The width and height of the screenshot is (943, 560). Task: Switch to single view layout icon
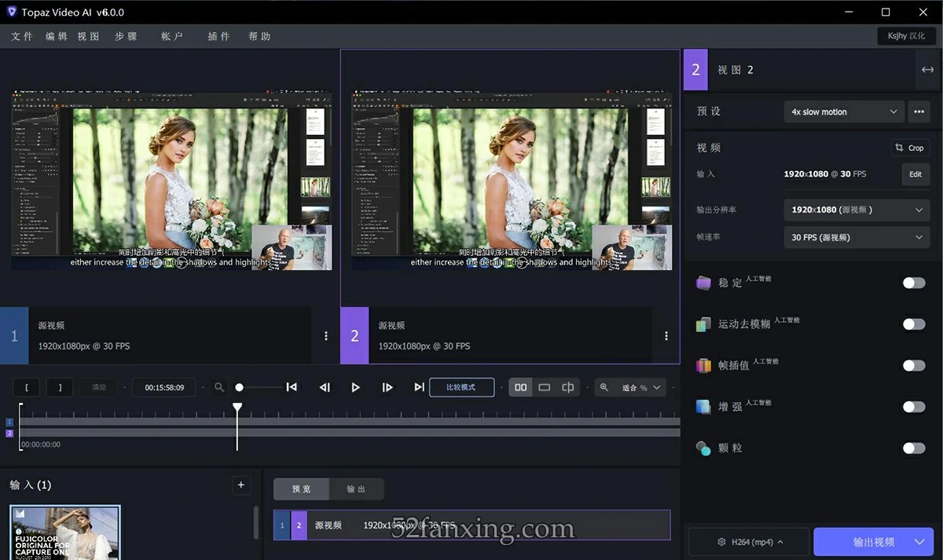(x=544, y=387)
